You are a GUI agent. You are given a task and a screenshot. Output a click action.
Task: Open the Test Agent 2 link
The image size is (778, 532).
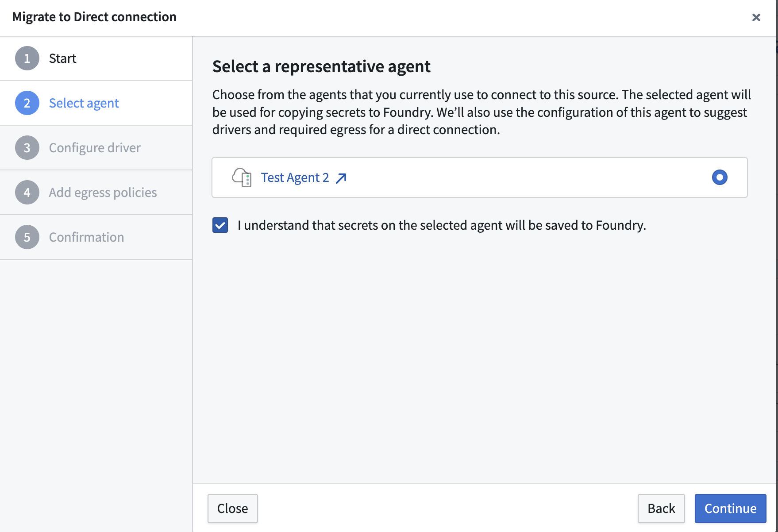(295, 177)
